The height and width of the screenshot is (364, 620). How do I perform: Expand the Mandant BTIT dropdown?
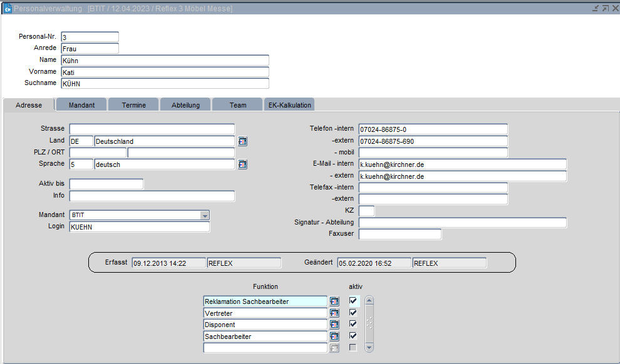coord(204,215)
